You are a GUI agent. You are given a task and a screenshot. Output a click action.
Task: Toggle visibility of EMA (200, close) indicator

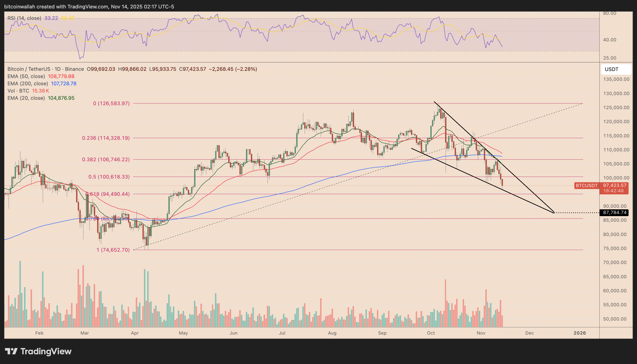click(x=28, y=83)
